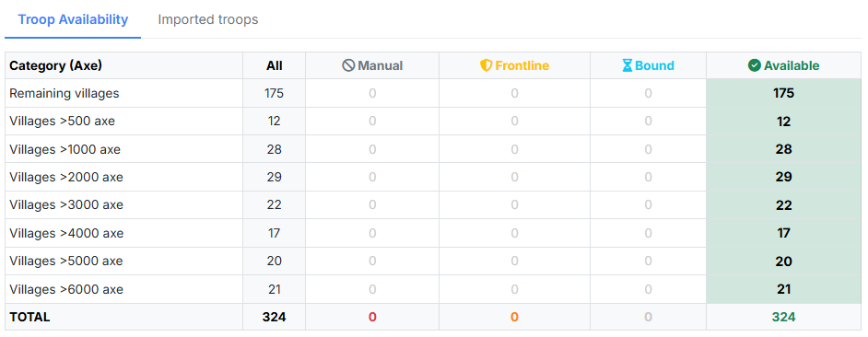Click Available value 22 for >3000 axe
The image size is (868, 337).
click(784, 205)
